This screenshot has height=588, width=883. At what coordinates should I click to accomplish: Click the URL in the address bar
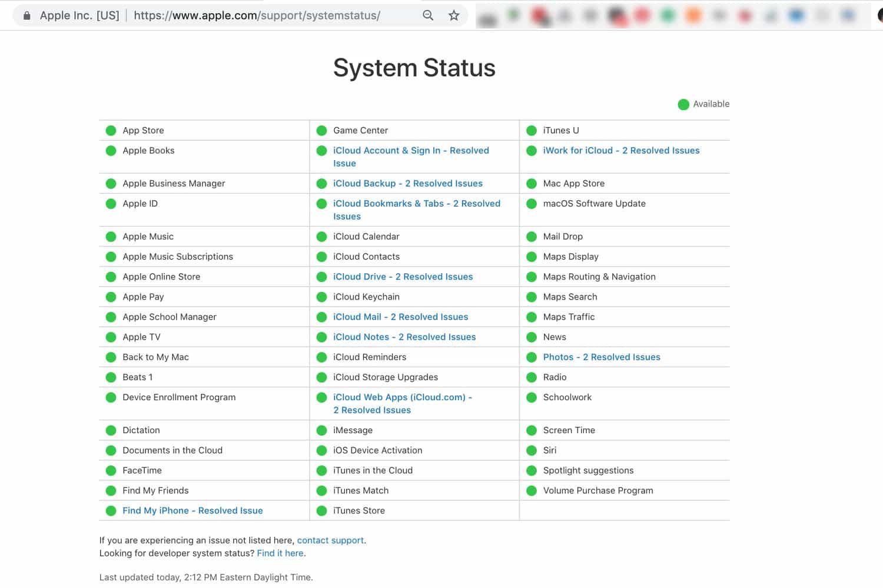[x=257, y=15]
